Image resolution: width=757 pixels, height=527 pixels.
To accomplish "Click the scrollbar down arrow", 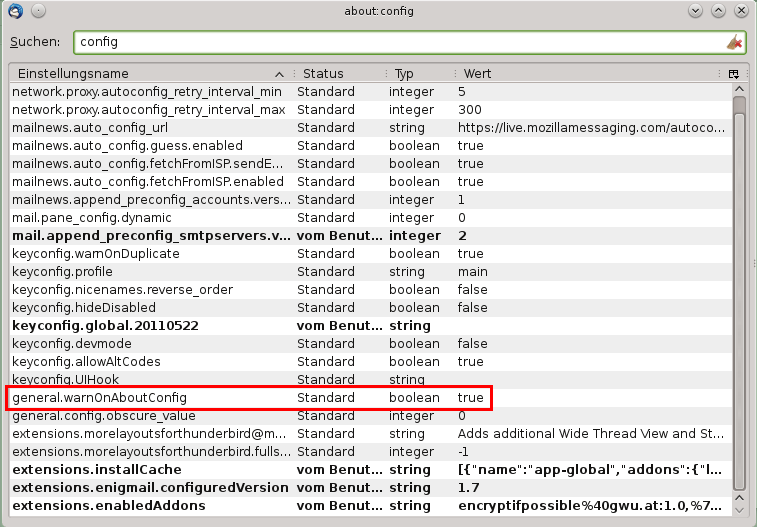I will pos(739,508).
